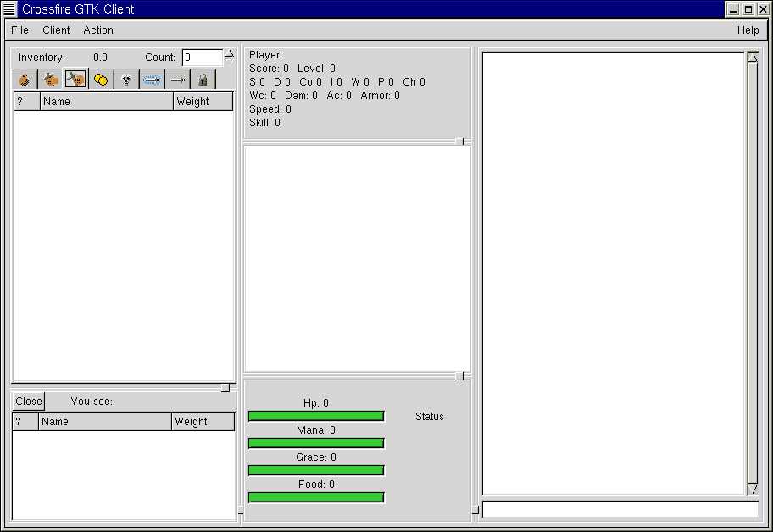Viewport: 773px width, 532px height.
Task: Click the message log scrollbar up arrow
Action: tap(753, 57)
